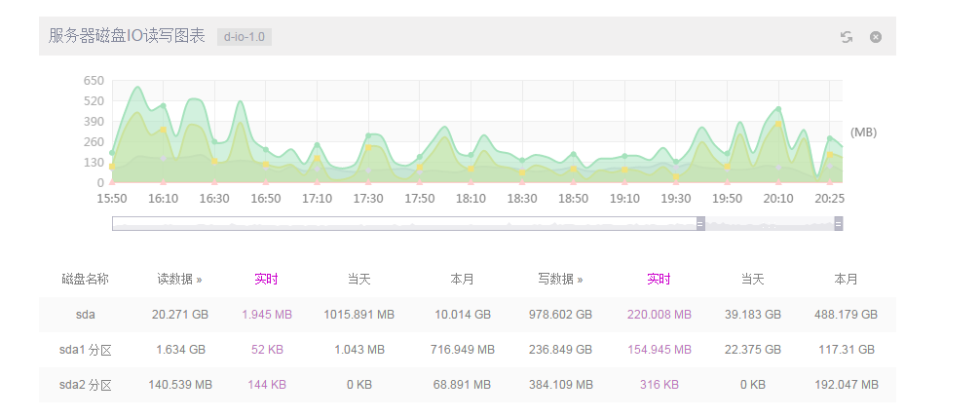The height and width of the screenshot is (416, 980).
Task: Click the green peak data point at 20:10
Action: [x=778, y=109]
